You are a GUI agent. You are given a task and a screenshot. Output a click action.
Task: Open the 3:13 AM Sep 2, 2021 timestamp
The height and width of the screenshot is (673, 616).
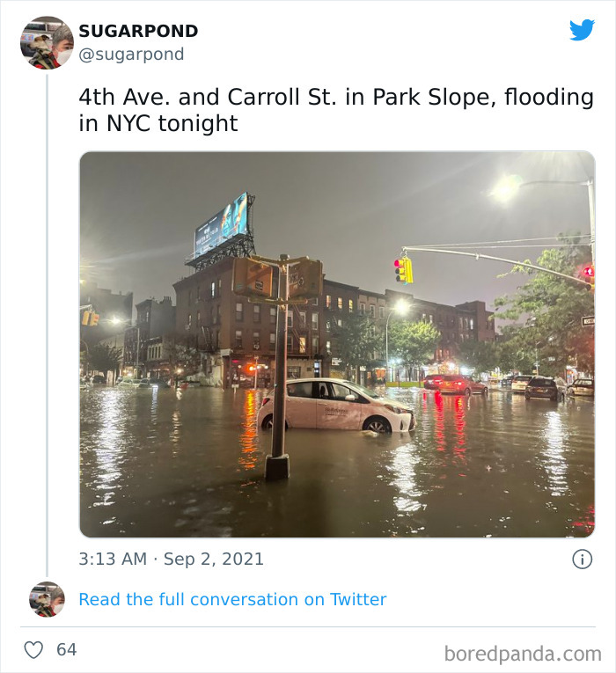pos(171,559)
